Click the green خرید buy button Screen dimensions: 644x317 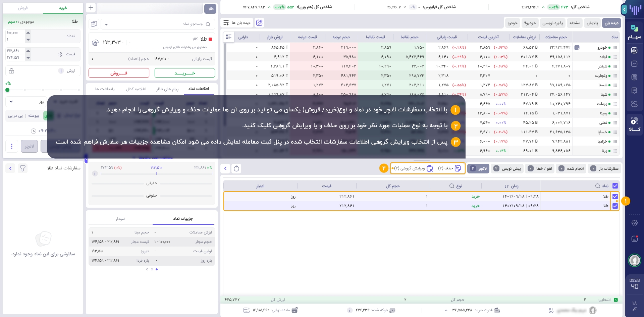pos(184,73)
